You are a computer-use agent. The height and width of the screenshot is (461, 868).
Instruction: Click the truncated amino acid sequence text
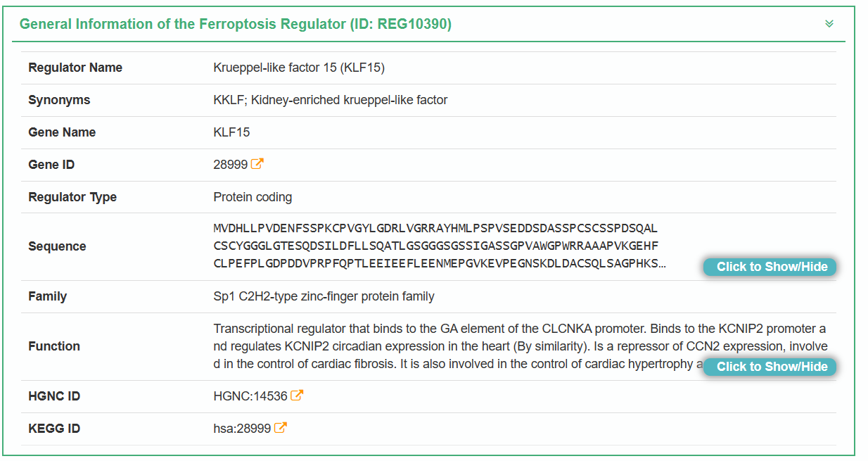pyautogui.click(x=436, y=246)
